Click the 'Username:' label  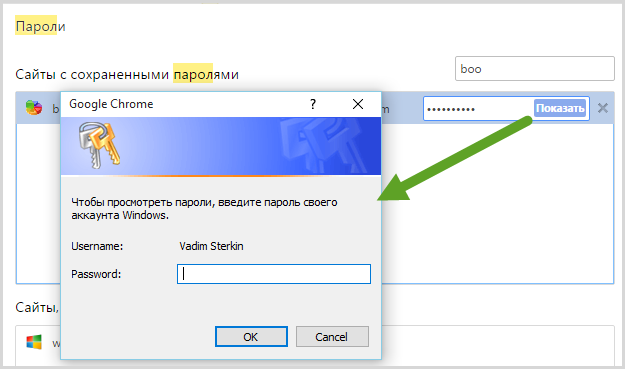tap(97, 246)
